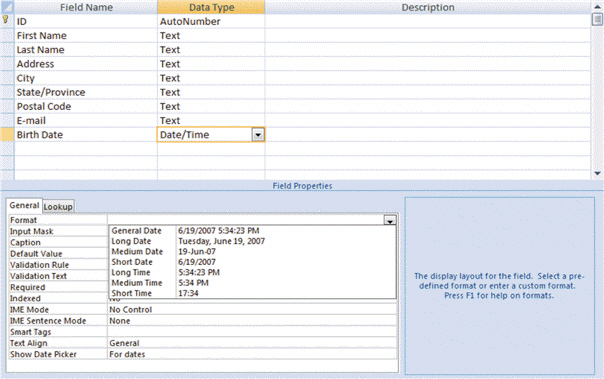Click the Indexed property label
The width and height of the screenshot is (604, 379).
(25, 299)
